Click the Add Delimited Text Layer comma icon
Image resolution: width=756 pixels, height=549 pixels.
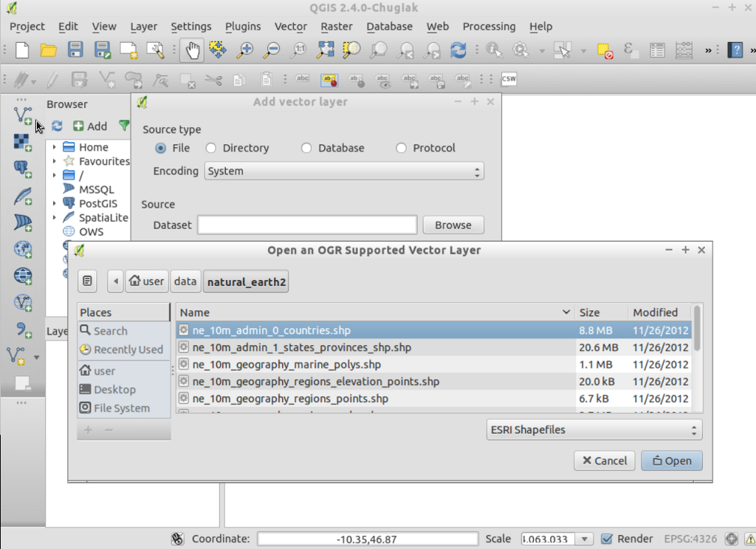[x=22, y=330]
